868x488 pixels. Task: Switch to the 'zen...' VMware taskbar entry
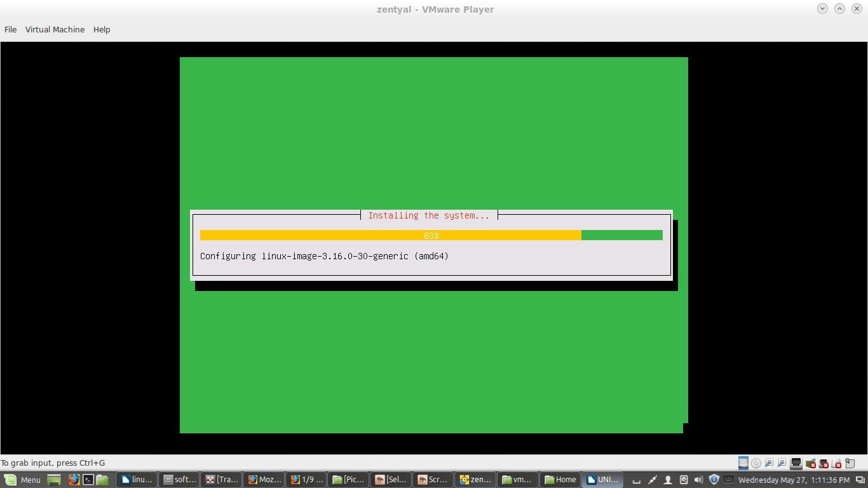(476, 480)
